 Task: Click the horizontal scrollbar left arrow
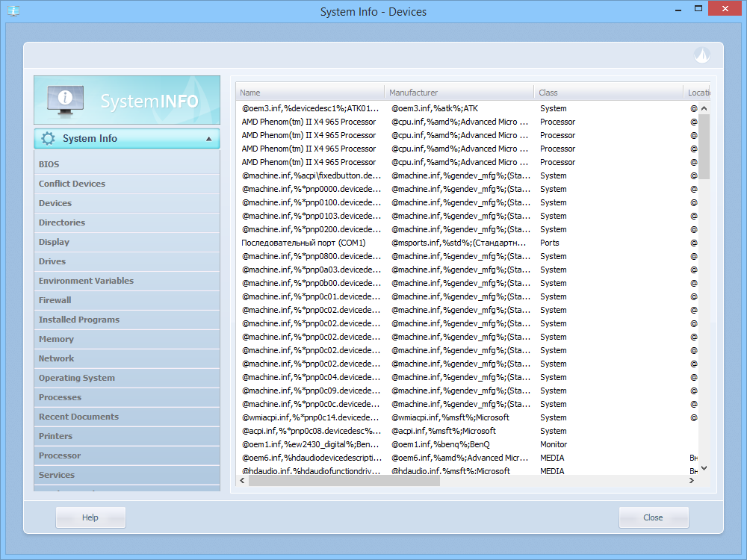tap(243, 481)
